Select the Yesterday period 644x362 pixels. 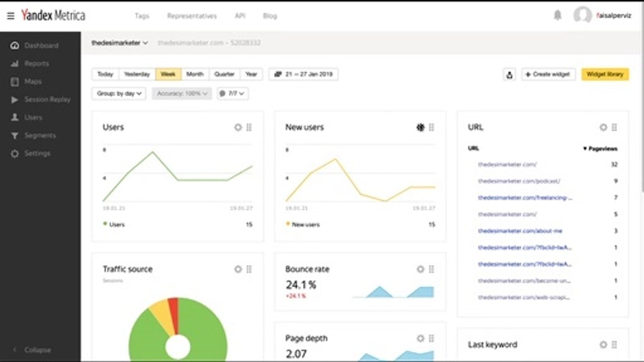[137, 74]
